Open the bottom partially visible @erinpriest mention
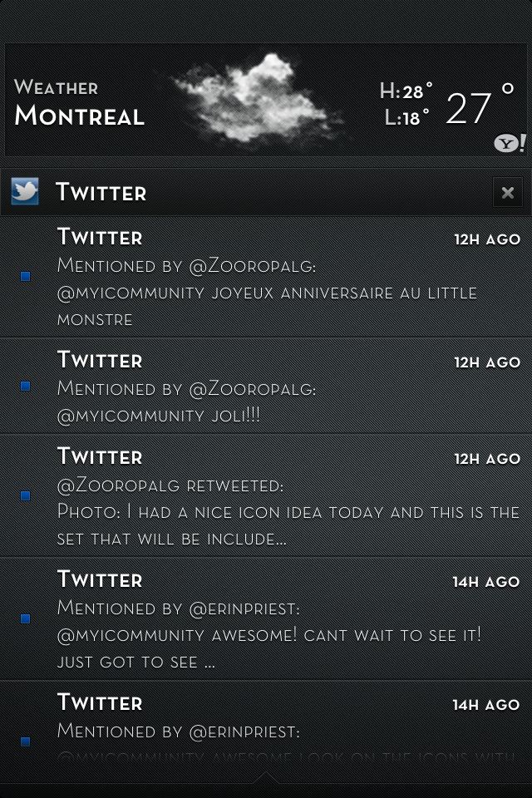Screen dimensions: 532x798 tap(266, 728)
